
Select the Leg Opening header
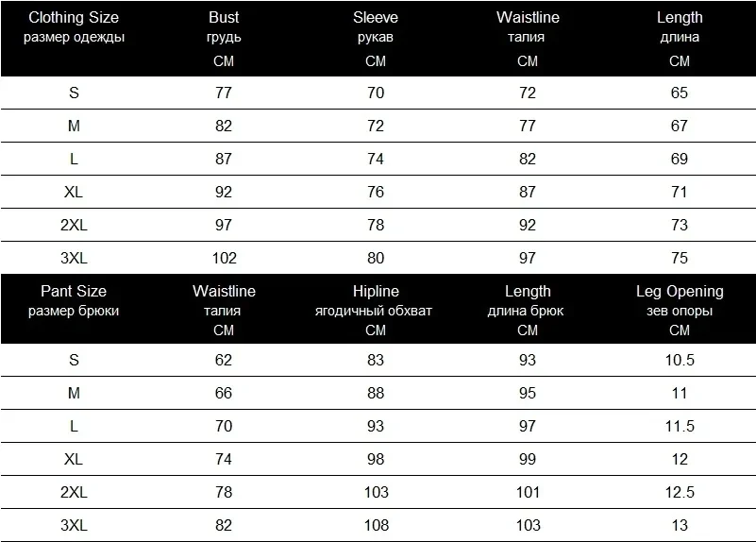[x=680, y=310]
